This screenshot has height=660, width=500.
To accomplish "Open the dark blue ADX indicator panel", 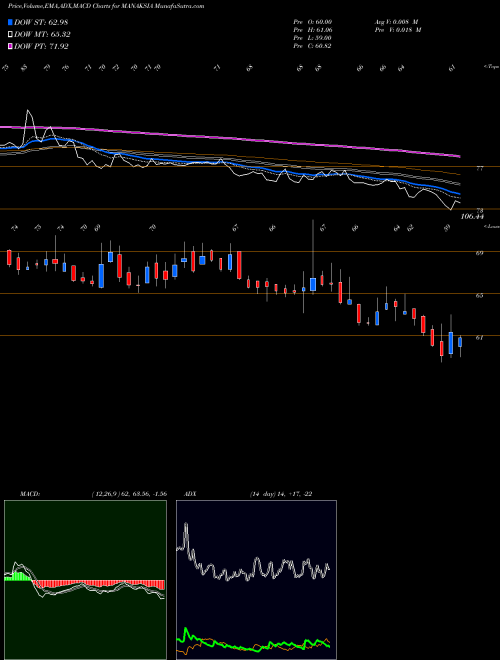I will coord(256,580).
